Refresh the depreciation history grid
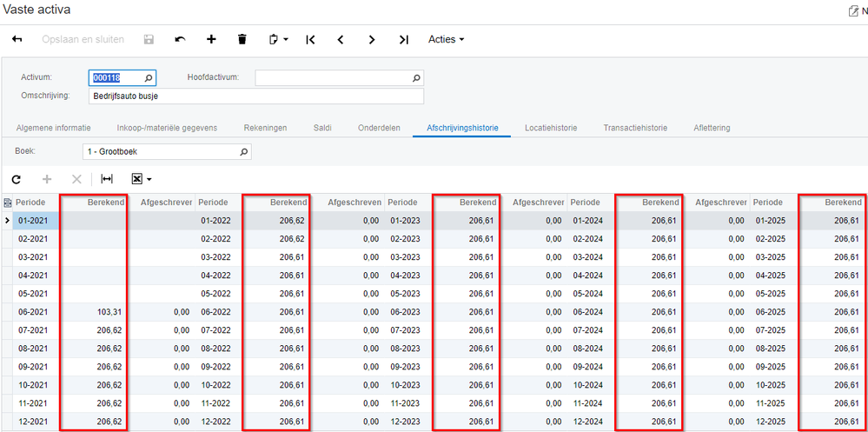Screen dimensions: 868x432 (x=17, y=179)
